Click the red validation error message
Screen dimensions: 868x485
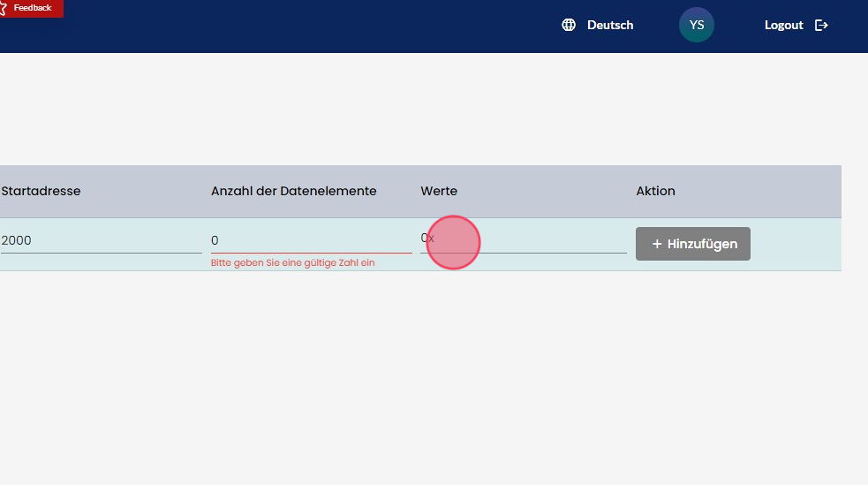[293, 262]
